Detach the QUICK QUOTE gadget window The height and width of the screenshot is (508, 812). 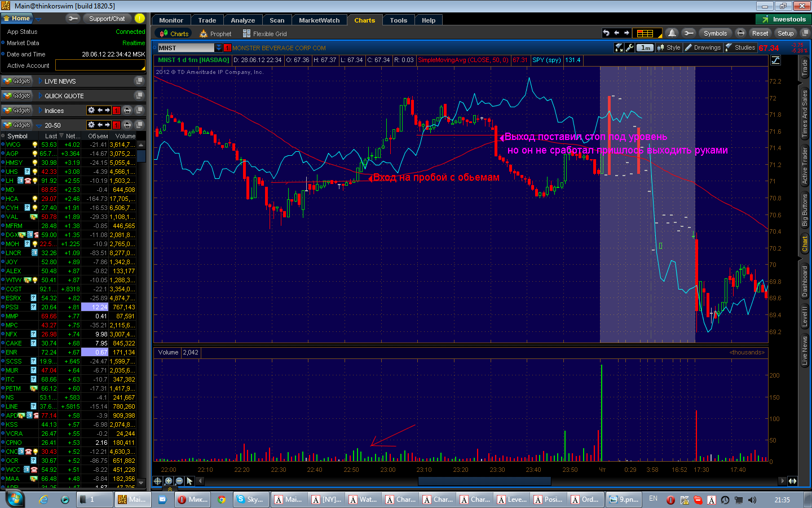[139, 96]
